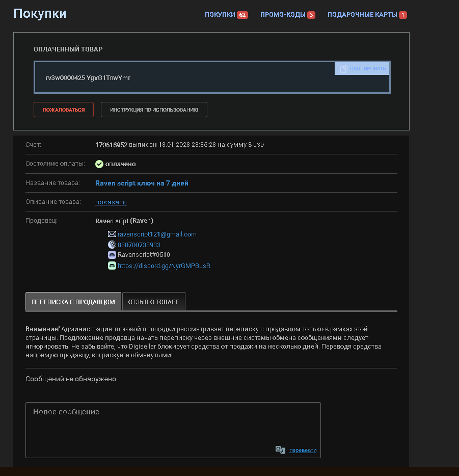This screenshot has height=476, width=459.
Task: Focus the Новое сообщение text field
Action: click(x=173, y=426)
